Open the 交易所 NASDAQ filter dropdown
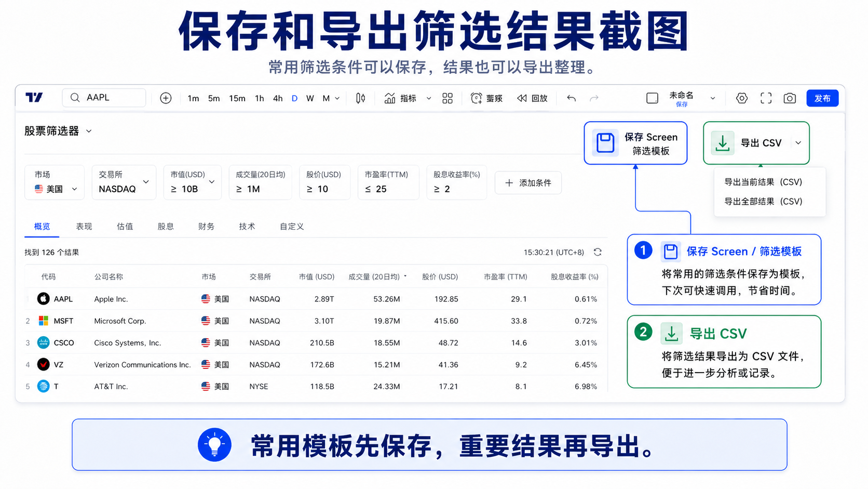The image size is (868, 489). pos(124,182)
